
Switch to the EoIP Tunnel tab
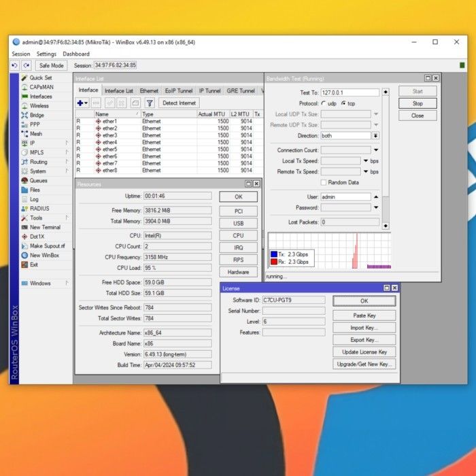point(179,91)
